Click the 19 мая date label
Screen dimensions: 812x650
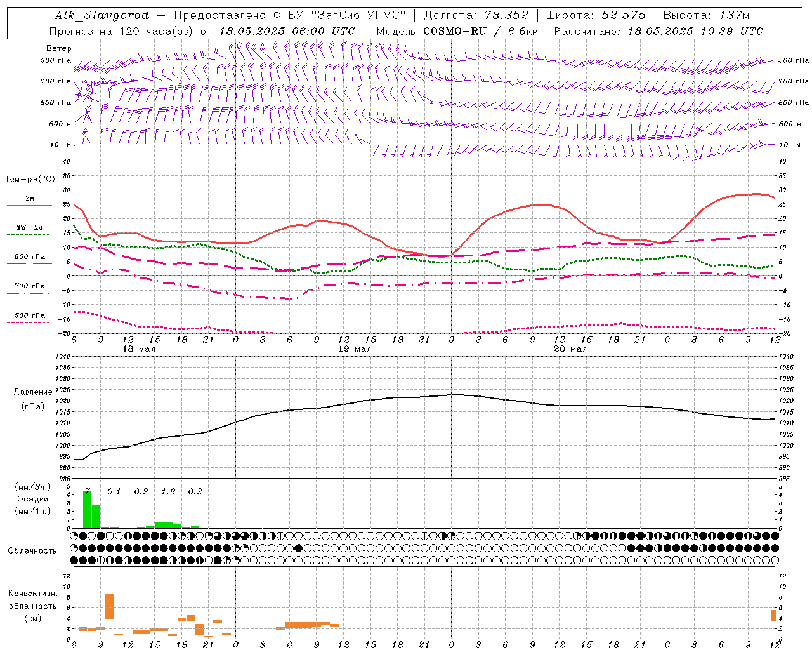coord(355,349)
